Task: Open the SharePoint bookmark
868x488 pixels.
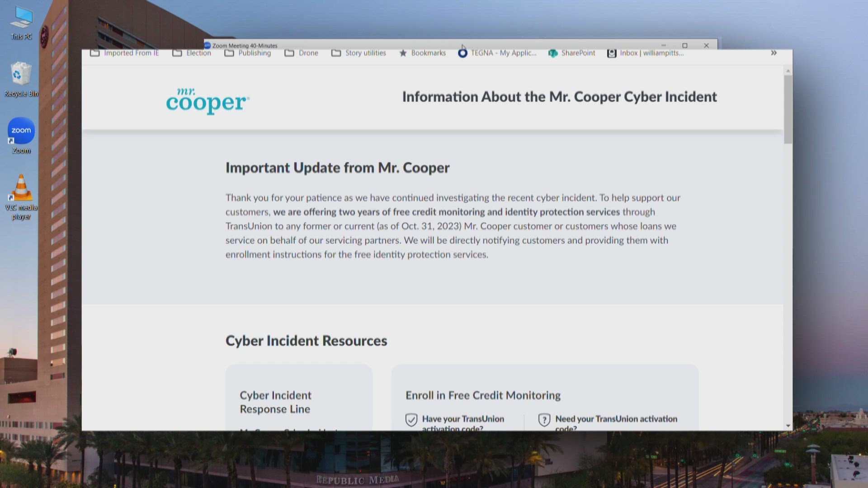Action: tap(571, 53)
